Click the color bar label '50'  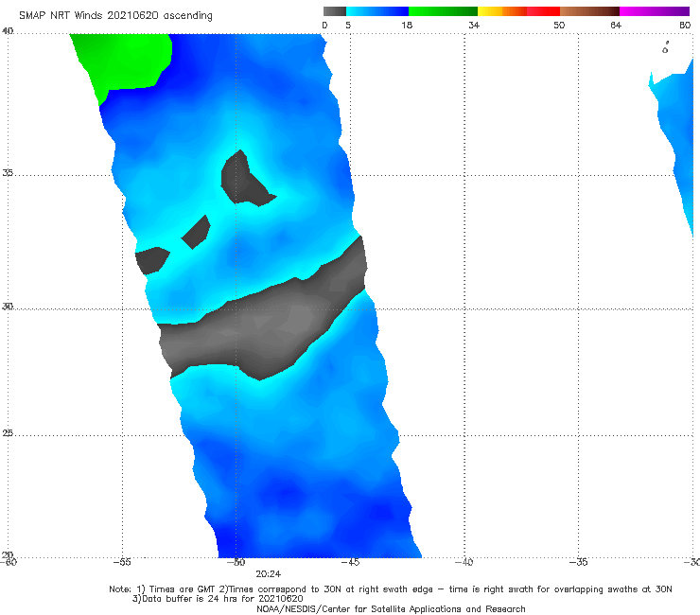tap(559, 25)
